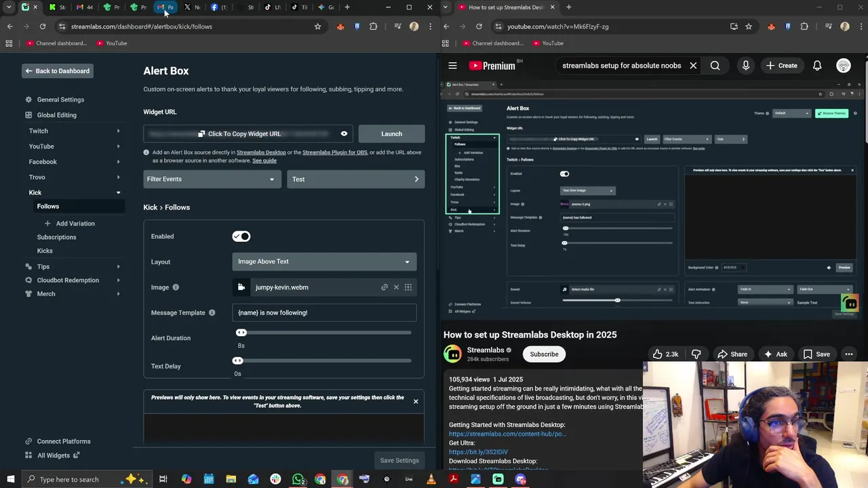Expand the Facebook section in sidebar
This screenshot has height=488, width=868.
118,162
